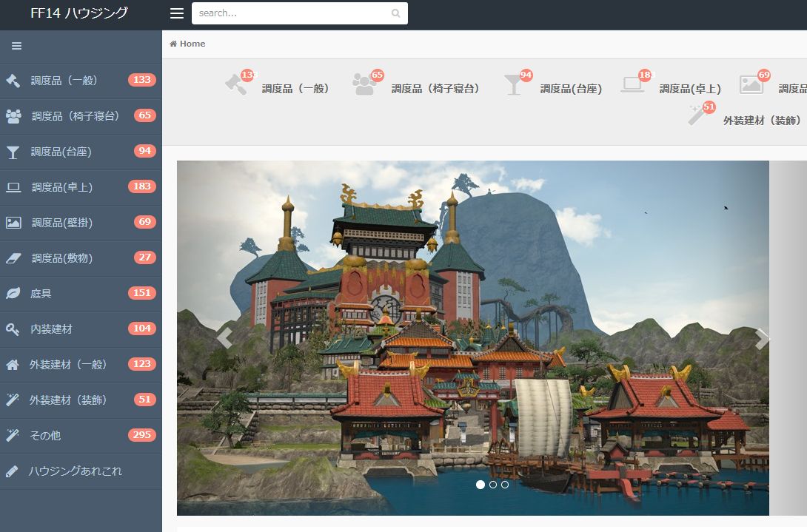Click the picture icon in sidebar 調度品(壁掛)
The width and height of the screenshot is (807, 532).
[x=13, y=223]
